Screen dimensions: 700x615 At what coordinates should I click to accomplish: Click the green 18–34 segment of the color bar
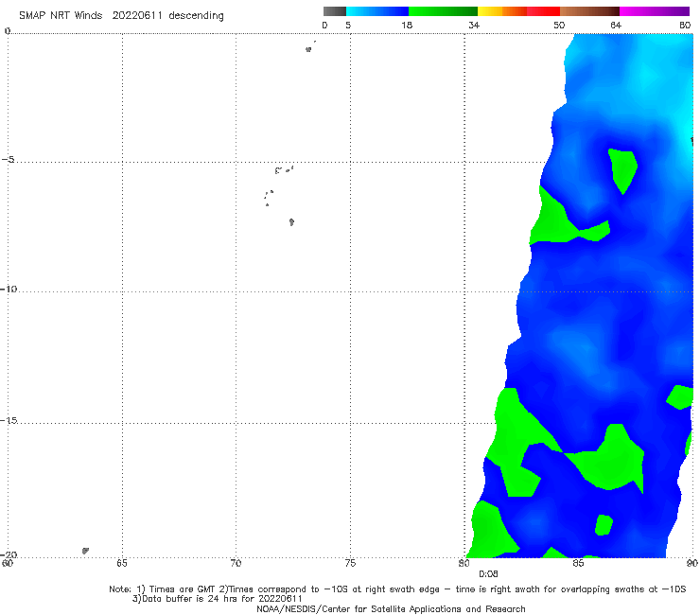click(443, 11)
